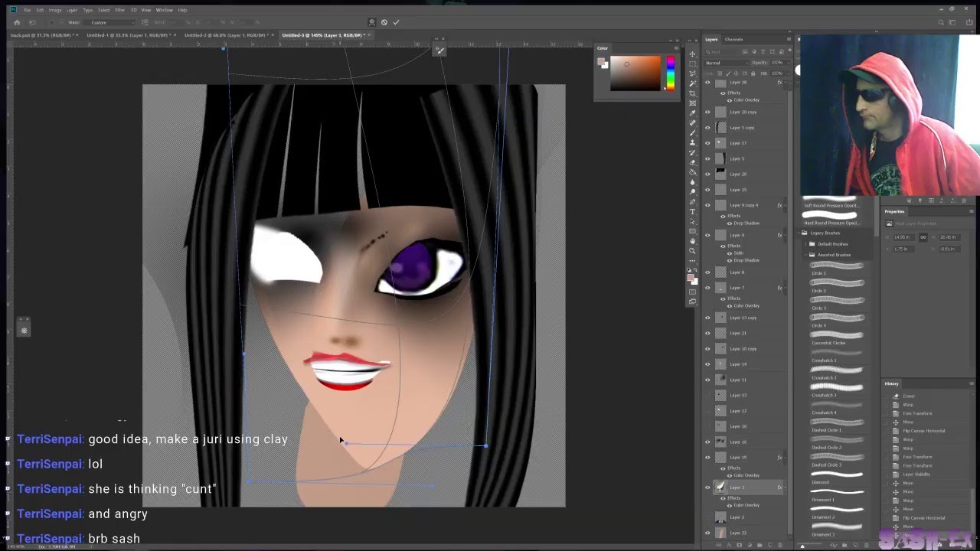
Task: Select the Clone Stamp tool
Action: click(x=693, y=143)
